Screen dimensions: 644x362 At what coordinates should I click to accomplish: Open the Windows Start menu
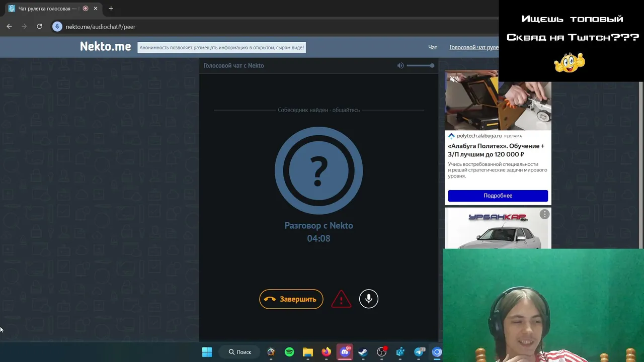[x=207, y=352]
